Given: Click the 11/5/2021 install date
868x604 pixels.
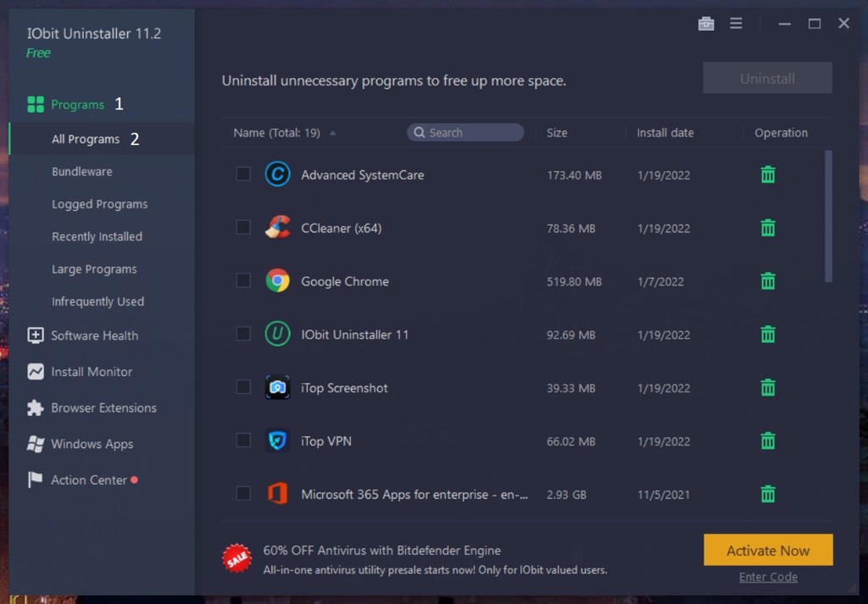Looking at the screenshot, I should 663,495.
